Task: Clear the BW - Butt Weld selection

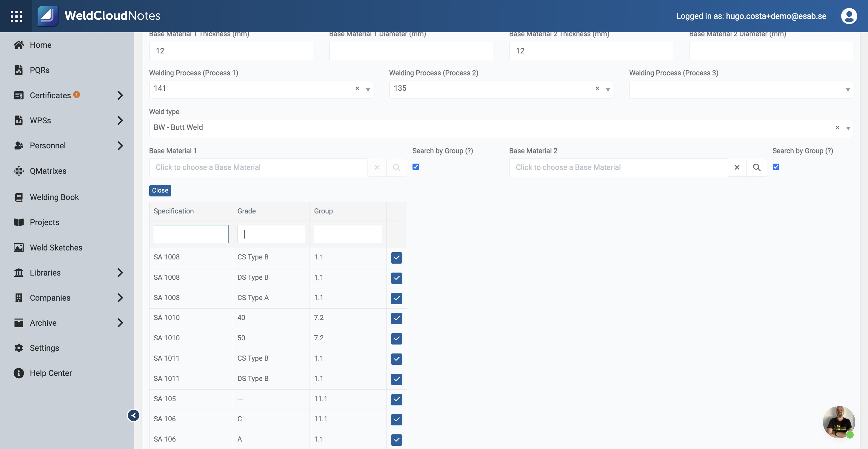Action: click(x=837, y=127)
